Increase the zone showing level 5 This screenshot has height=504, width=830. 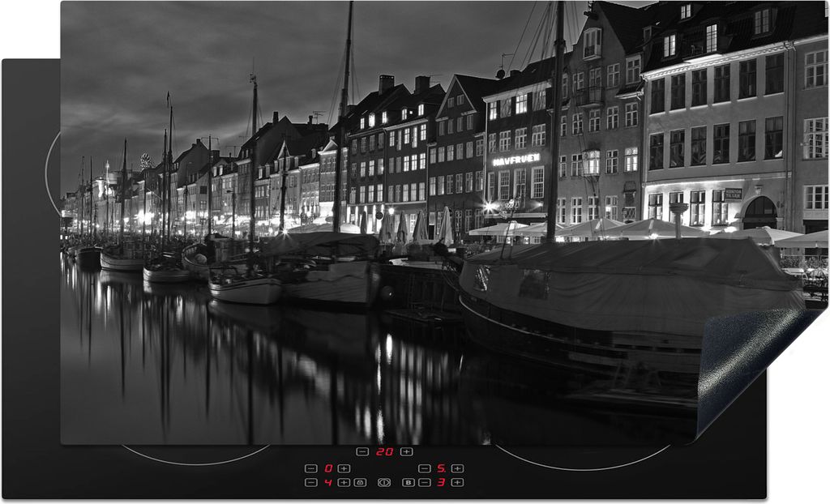(x=457, y=468)
